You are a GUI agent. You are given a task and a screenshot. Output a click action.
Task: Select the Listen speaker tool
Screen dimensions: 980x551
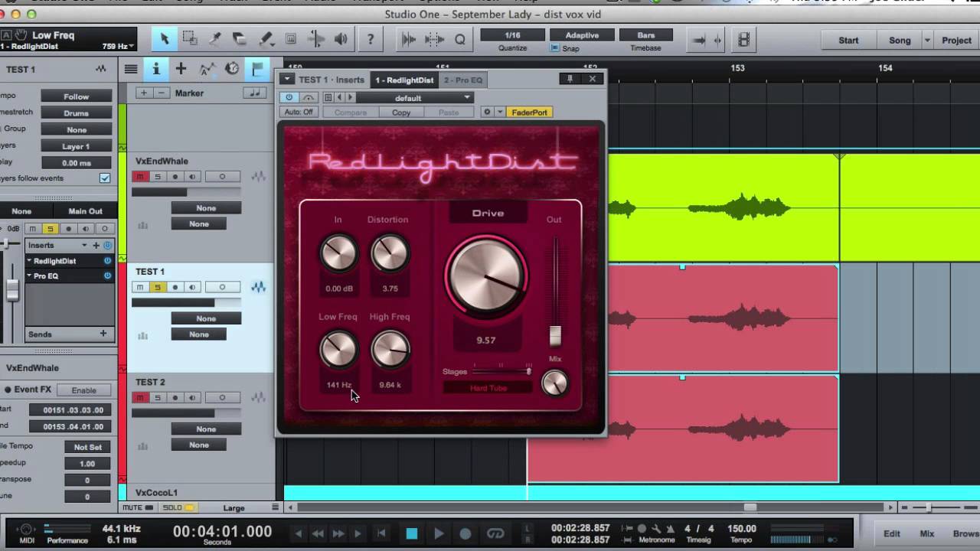coord(341,39)
